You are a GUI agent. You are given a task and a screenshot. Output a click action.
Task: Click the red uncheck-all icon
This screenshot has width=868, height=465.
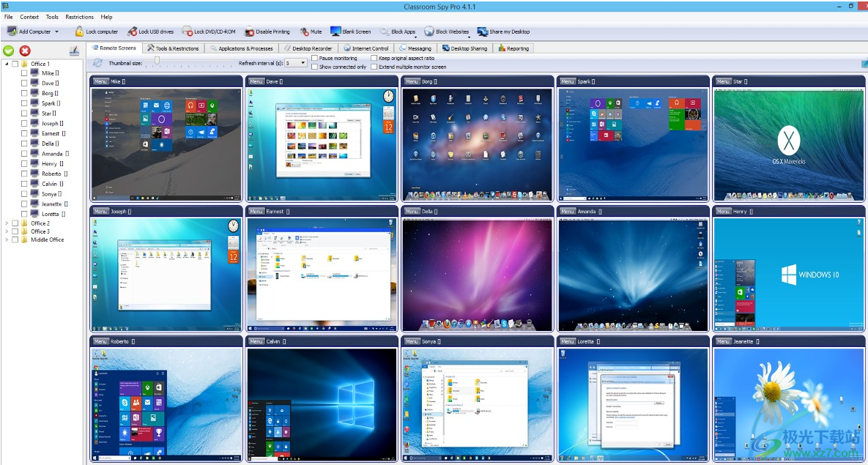(x=25, y=51)
